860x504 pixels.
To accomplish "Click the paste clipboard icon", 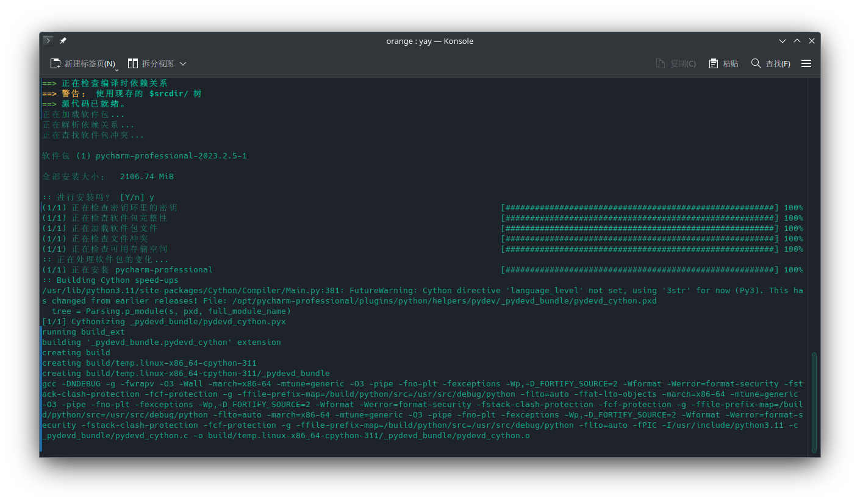I will pos(714,63).
